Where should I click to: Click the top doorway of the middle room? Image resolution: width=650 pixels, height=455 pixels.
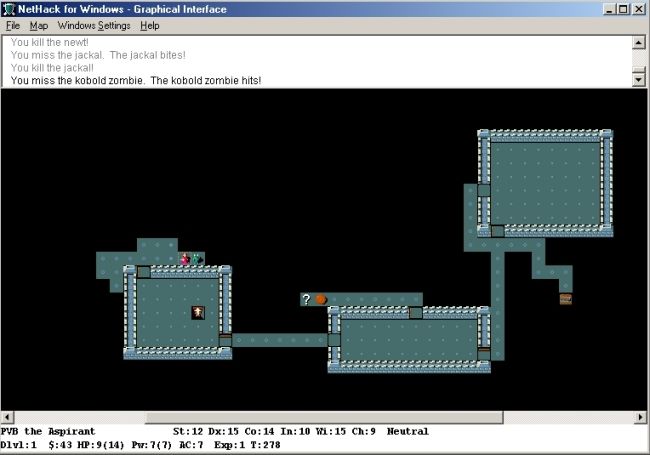pos(416,312)
